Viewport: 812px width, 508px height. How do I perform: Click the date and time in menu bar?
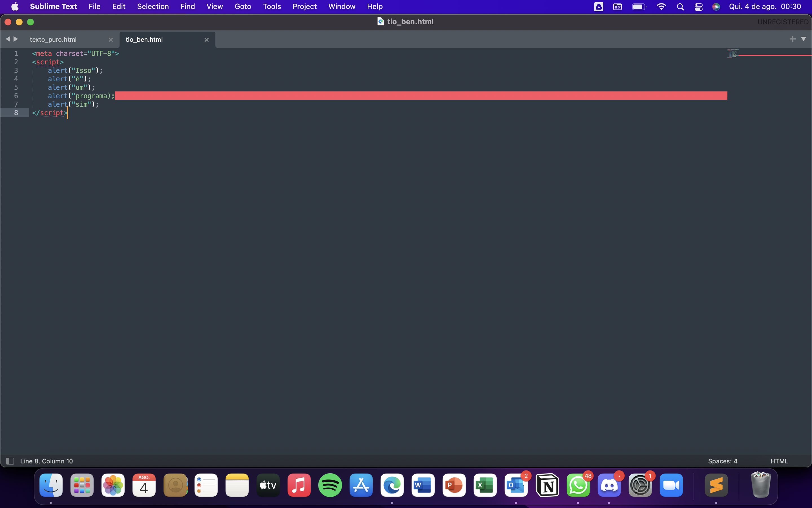pyautogui.click(x=765, y=7)
